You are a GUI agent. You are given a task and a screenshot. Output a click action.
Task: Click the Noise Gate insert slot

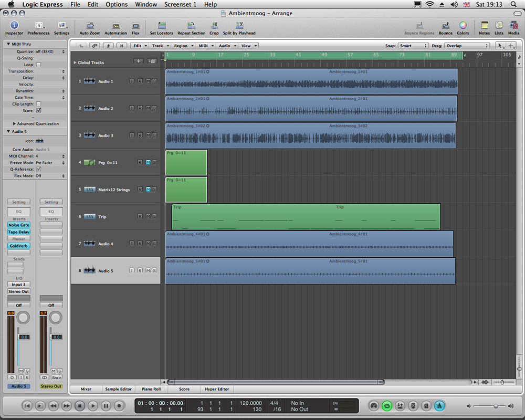pyautogui.click(x=18, y=225)
